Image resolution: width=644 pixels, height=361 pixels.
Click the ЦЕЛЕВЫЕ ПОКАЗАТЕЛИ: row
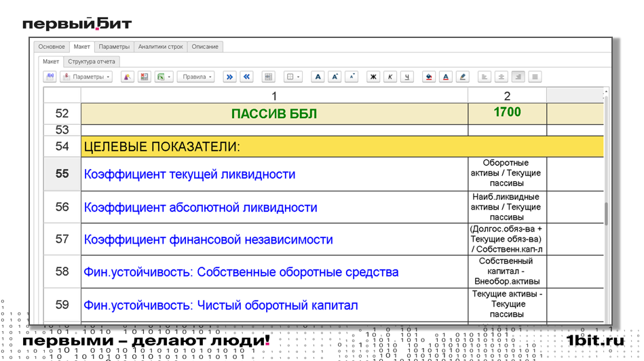point(343,147)
